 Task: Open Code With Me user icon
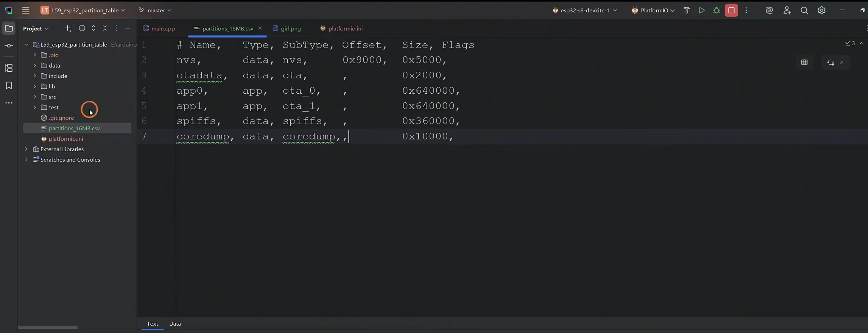click(787, 11)
